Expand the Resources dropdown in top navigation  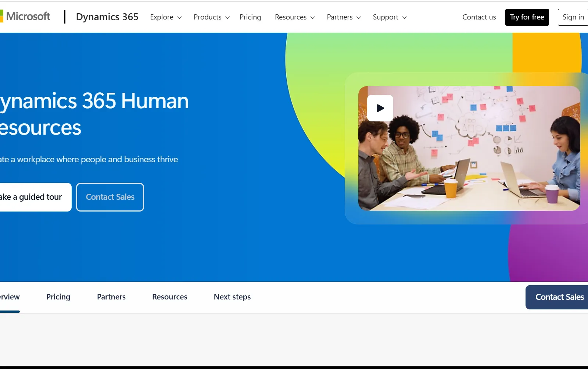[x=295, y=17]
